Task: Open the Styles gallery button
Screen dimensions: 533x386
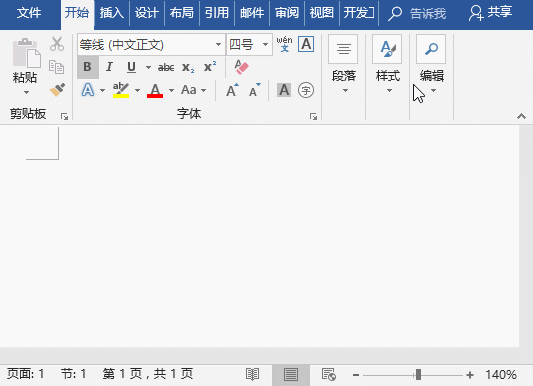Action: click(388, 65)
